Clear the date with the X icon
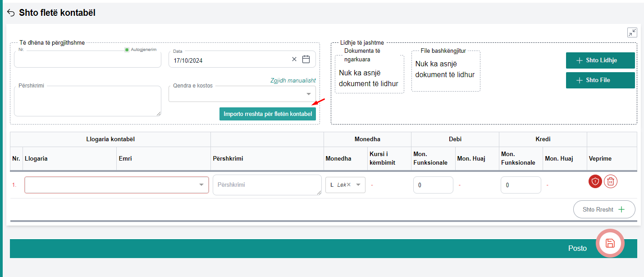 (294, 59)
